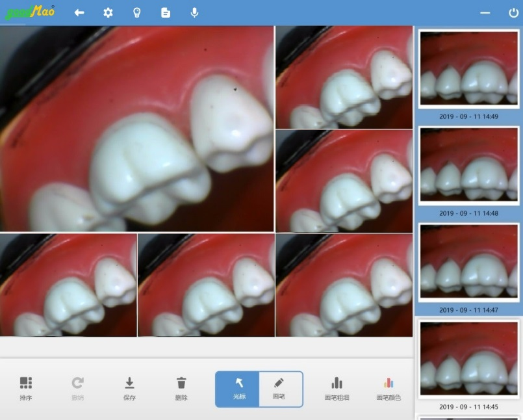Click the 保存 save download icon

tap(129, 388)
